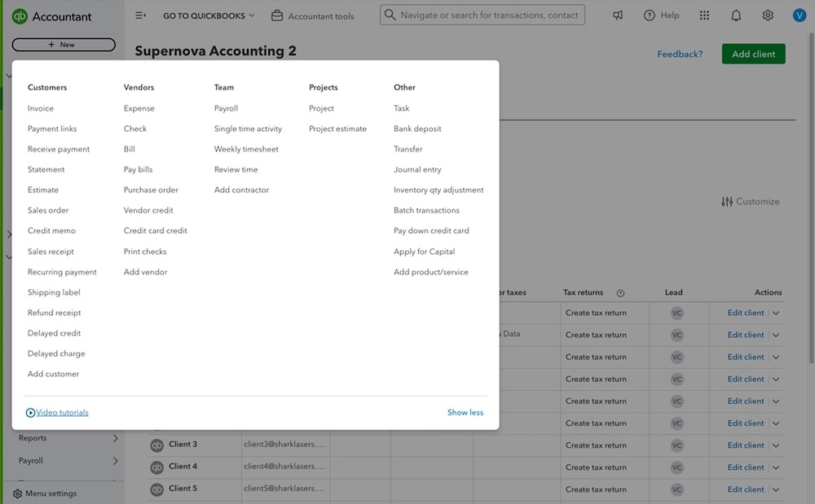
Task: Open the apps grid icon
Action: pyautogui.click(x=704, y=15)
